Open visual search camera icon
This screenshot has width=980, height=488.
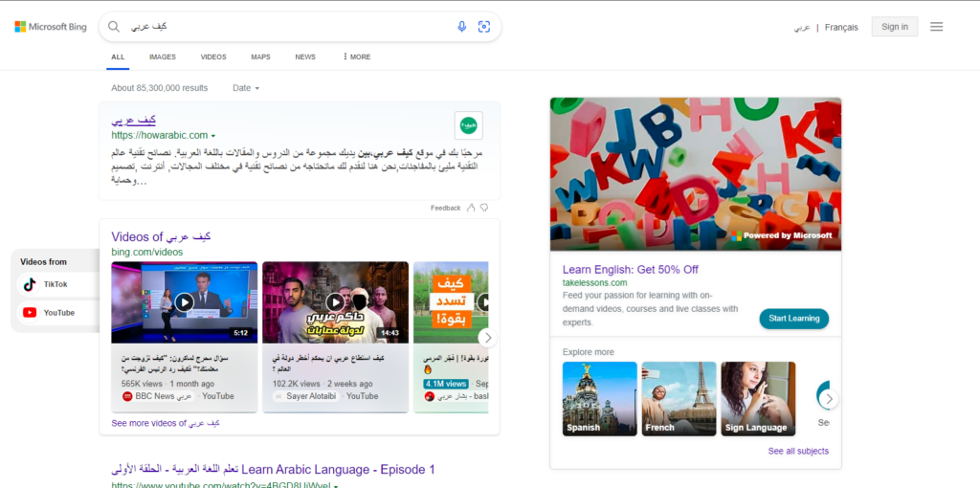click(x=483, y=27)
